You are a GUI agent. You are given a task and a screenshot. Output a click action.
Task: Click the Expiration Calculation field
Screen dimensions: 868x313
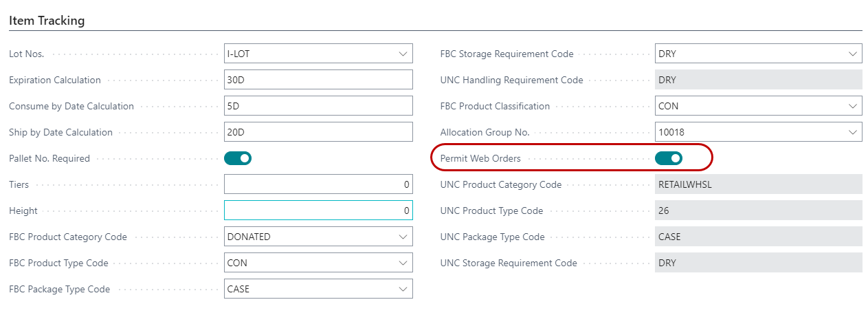click(318, 80)
